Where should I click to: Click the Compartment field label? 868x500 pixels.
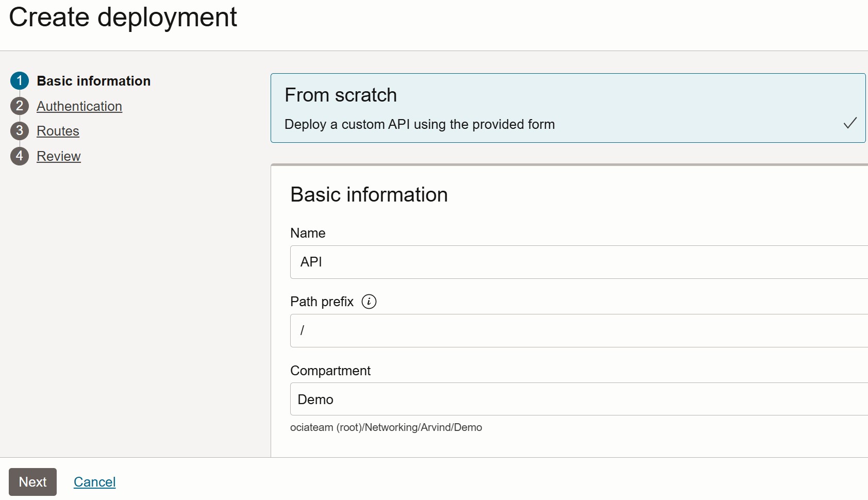click(330, 371)
